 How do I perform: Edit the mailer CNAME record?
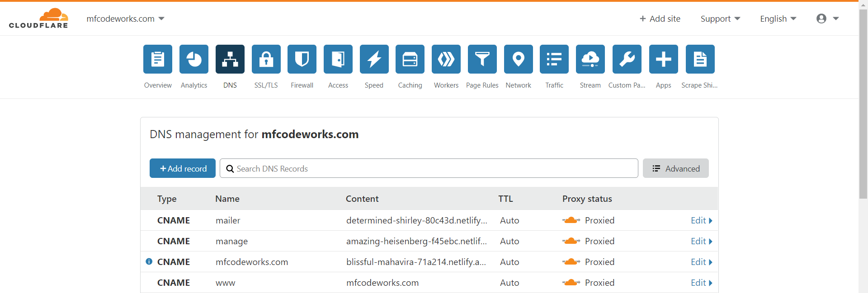[701, 220]
